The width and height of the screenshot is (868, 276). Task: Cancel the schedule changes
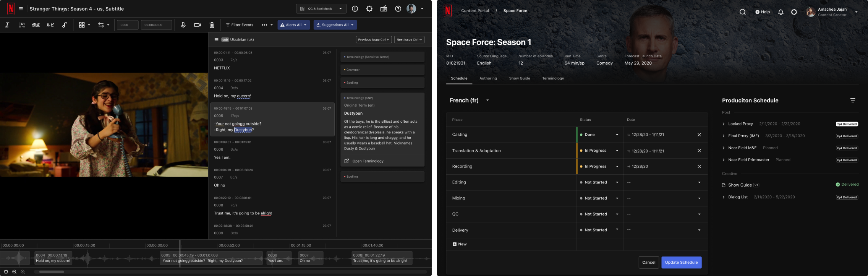tap(649, 263)
